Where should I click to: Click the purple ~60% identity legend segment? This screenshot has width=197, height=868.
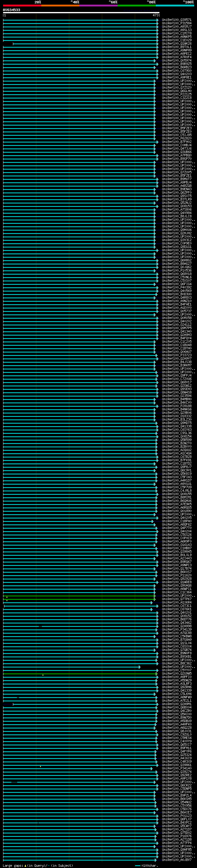tap(99, 6)
